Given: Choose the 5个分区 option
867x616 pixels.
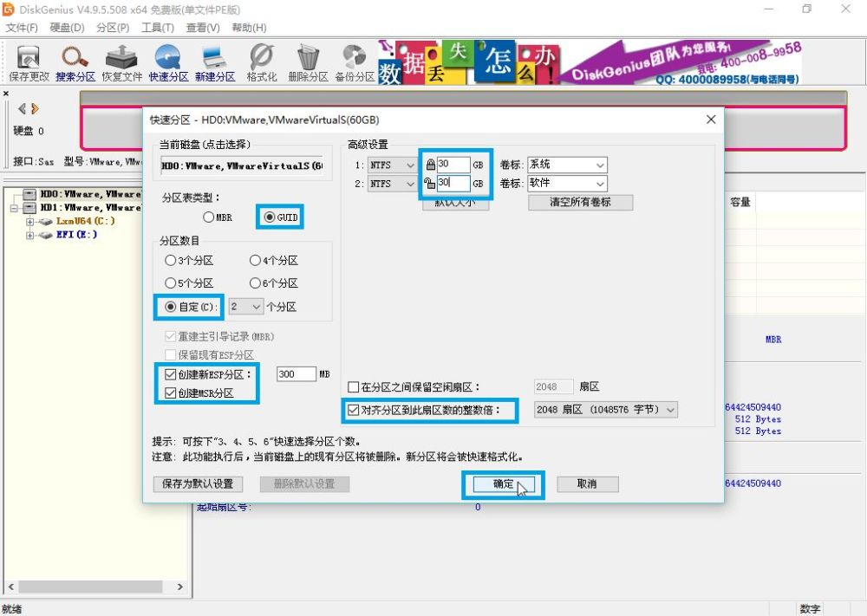Looking at the screenshot, I should (x=189, y=282).
